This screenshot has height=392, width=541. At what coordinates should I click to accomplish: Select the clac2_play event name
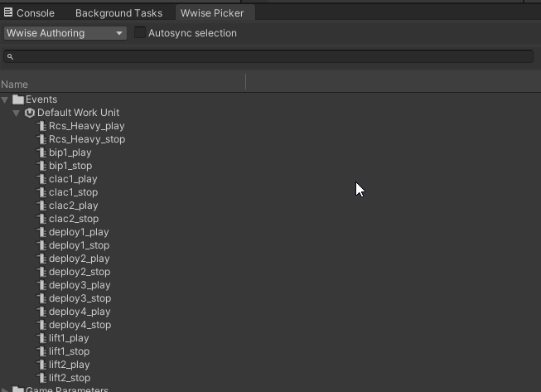(x=74, y=206)
